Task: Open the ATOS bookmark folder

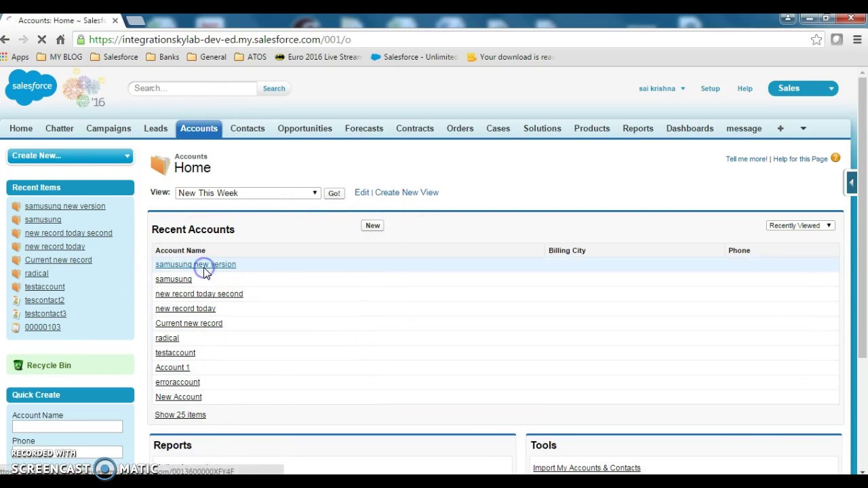Action: tap(250, 57)
